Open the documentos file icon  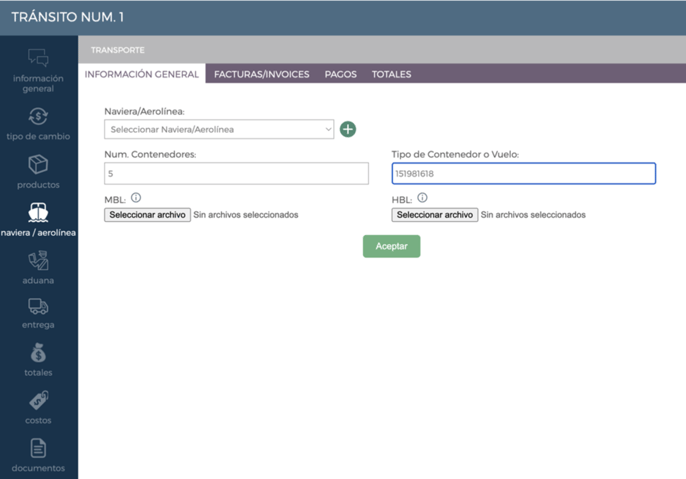click(38, 448)
